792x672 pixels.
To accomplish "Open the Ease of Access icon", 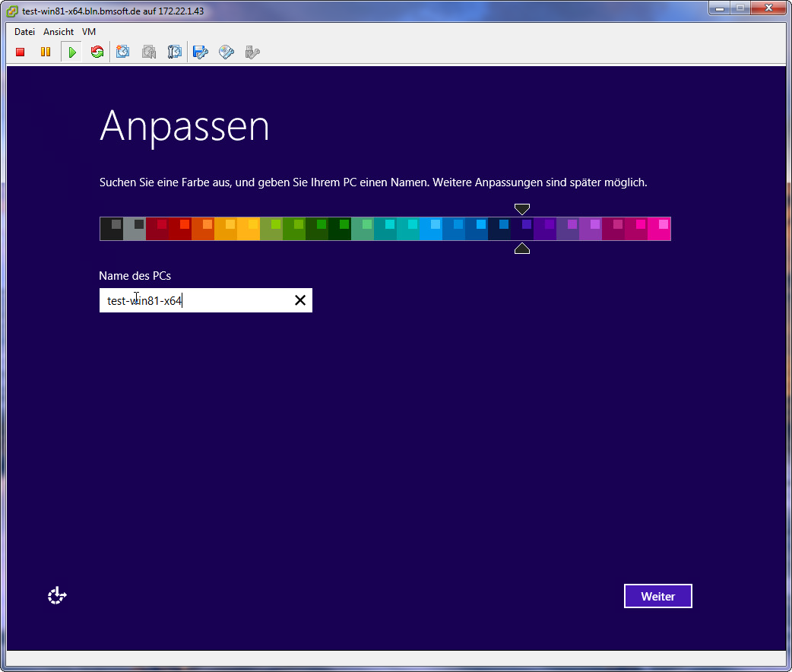I will click(x=57, y=596).
